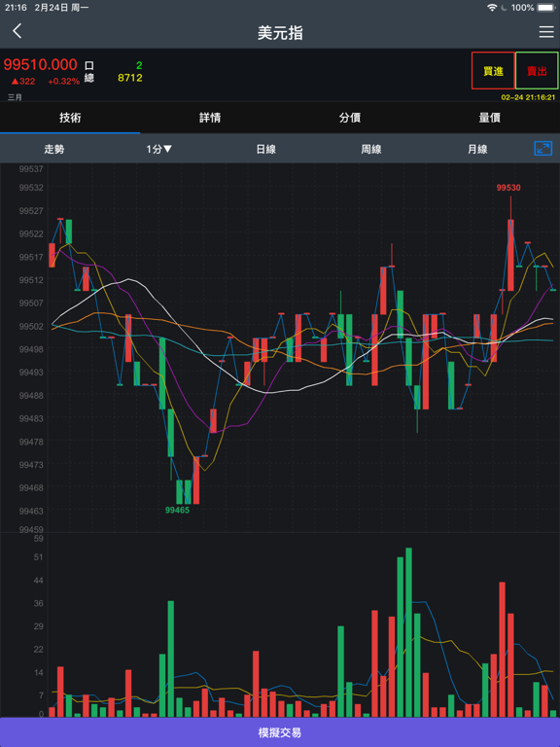
Task: Switch to the 詳情 tab
Action: [x=210, y=118]
